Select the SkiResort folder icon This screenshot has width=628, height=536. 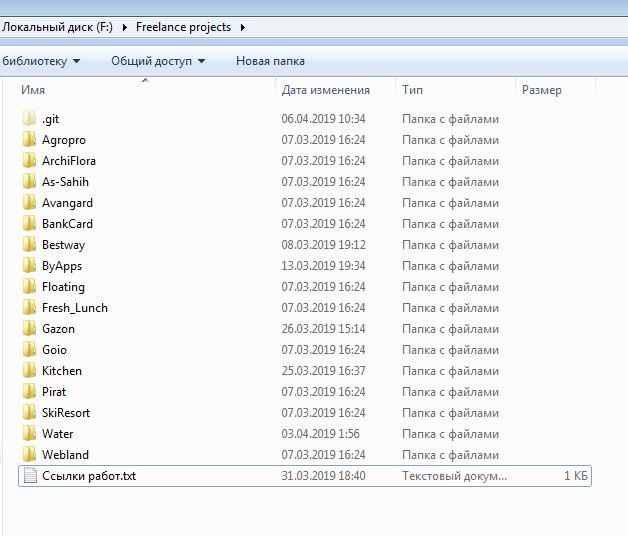point(30,413)
